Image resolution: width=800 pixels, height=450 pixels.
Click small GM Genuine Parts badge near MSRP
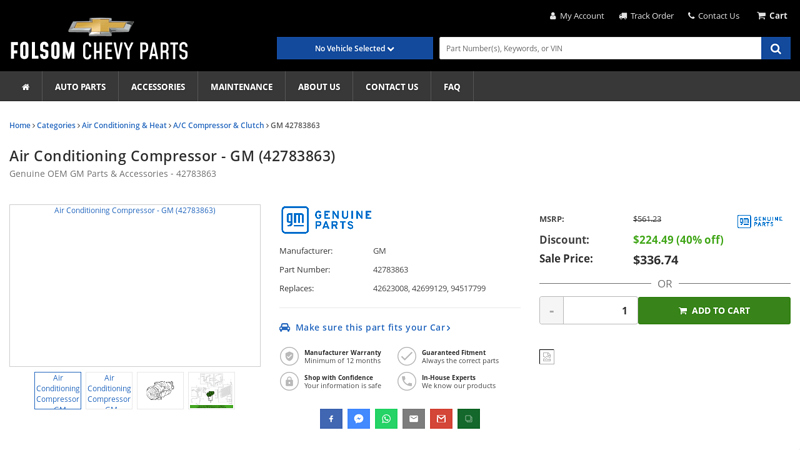[x=760, y=221]
